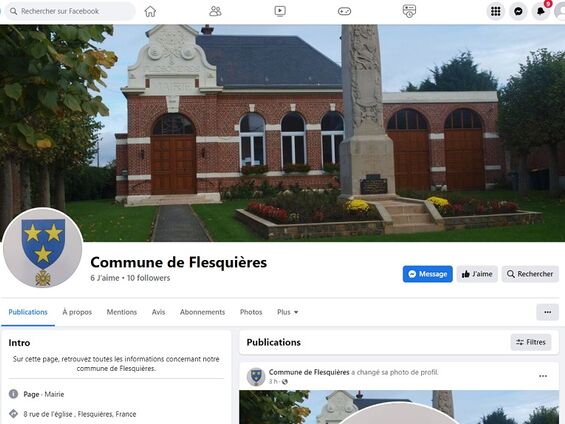This screenshot has width=565, height=424.
Task: Click the Rechercher button on page
Action: click(530, 274)
